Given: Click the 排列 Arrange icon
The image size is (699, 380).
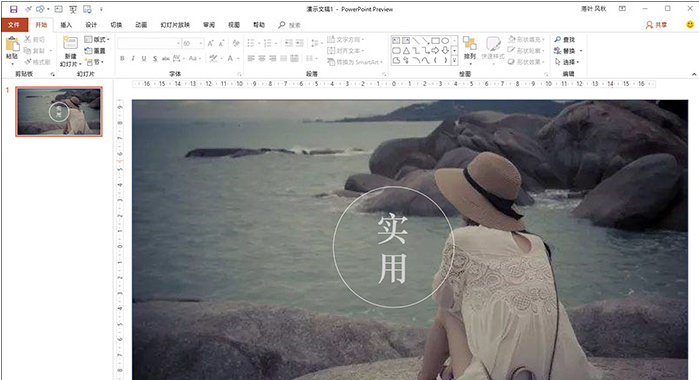Looking at the screenshot, I should click(x=470, y=44).
